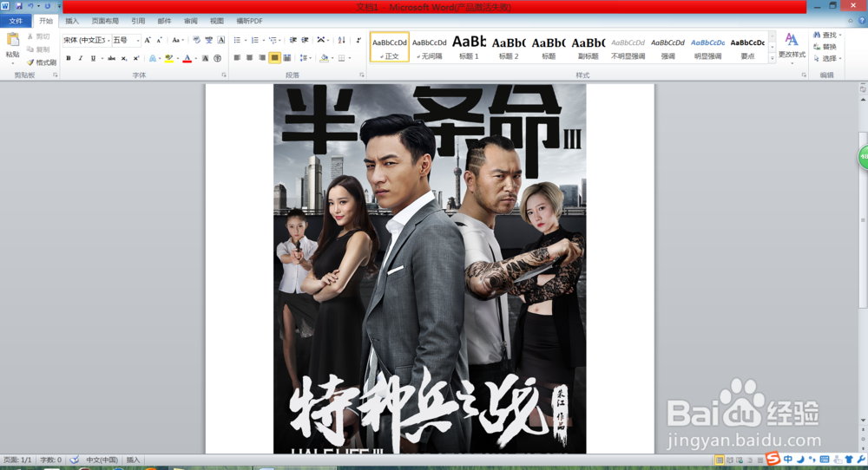Image resolution: width=868 pixels, height=470 pixels.
Task: Click the Strikethrough abc icon
Action: 111,58
